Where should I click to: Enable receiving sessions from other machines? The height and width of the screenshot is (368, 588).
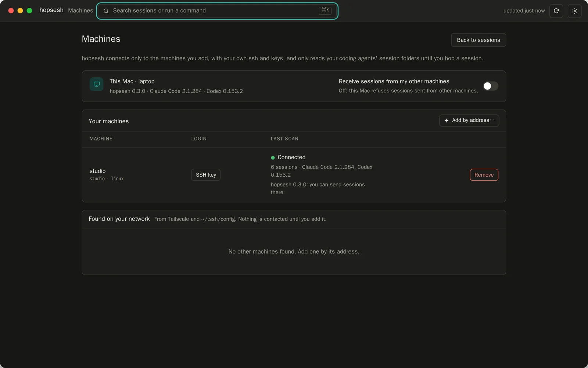491,86
